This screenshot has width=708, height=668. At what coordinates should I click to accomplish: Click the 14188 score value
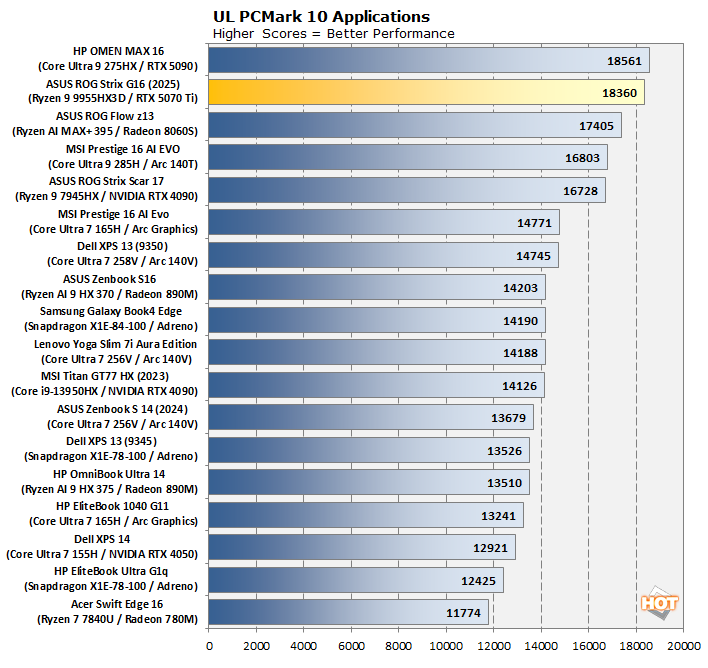point(520,353)
